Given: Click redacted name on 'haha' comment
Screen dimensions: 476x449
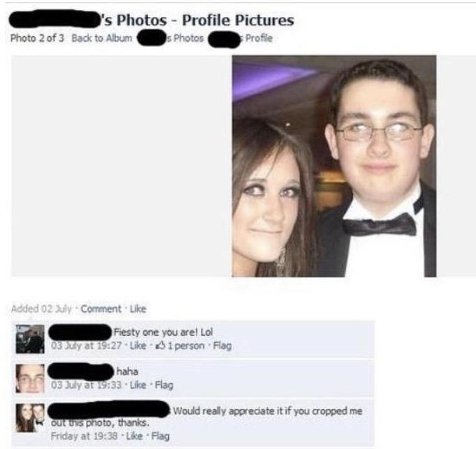Looking at the screenshot, I should pyautogui.click(x=81, y=371).
